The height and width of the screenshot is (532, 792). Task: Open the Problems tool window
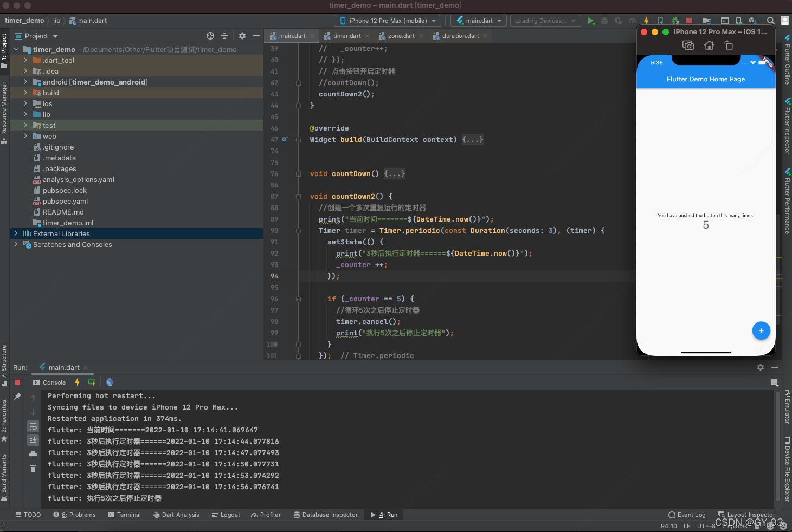(74, 515)
